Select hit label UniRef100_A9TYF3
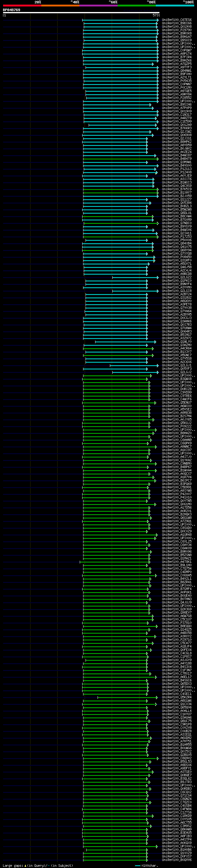The width and height of the screenshot is (197, 868). tap(177, 67)
